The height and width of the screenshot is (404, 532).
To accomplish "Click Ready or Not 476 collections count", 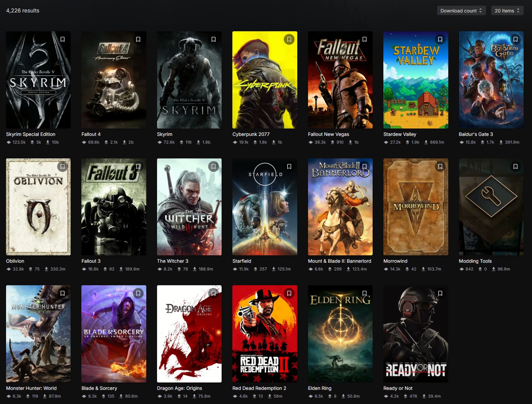I will coord(410,396).
